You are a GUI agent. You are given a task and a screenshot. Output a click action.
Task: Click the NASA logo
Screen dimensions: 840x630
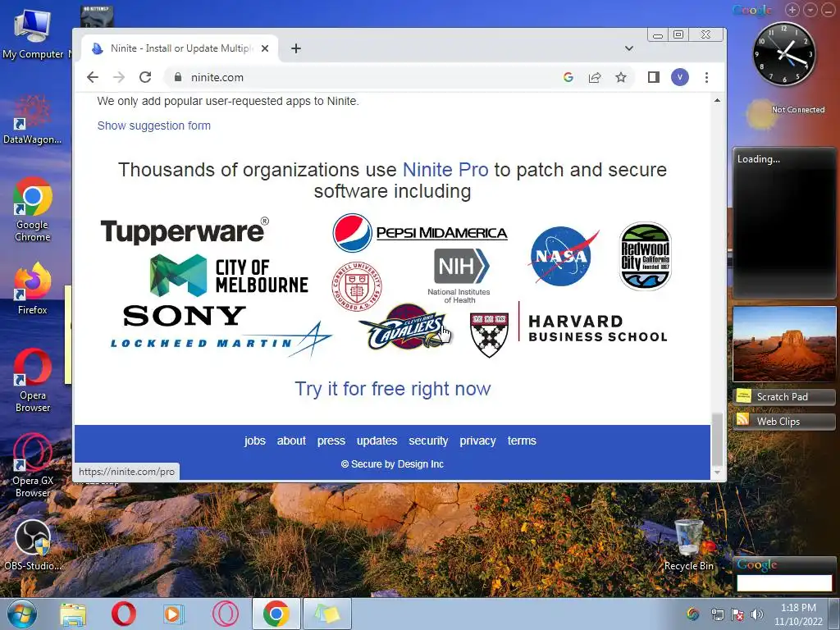[x=562, y=256]
